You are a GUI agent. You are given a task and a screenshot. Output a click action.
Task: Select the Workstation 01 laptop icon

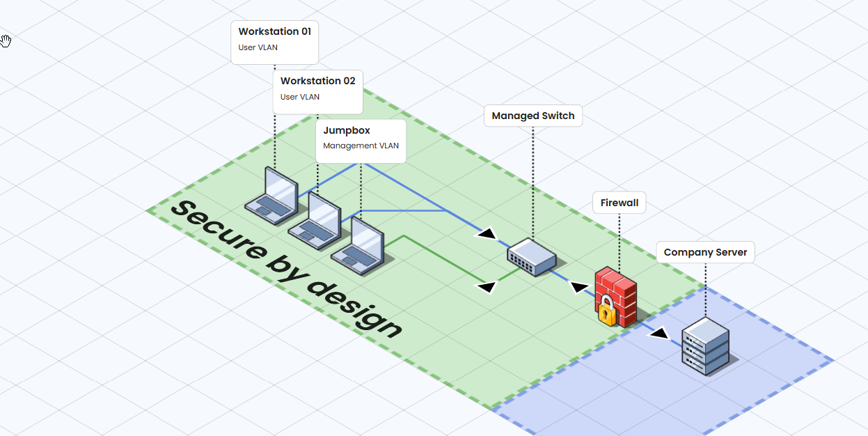[272, 196]
